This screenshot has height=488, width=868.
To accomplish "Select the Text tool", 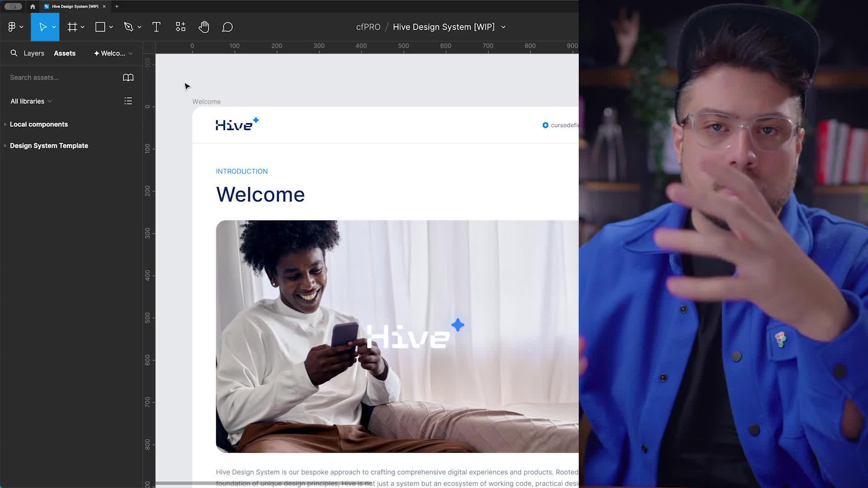I will (156, 27).
